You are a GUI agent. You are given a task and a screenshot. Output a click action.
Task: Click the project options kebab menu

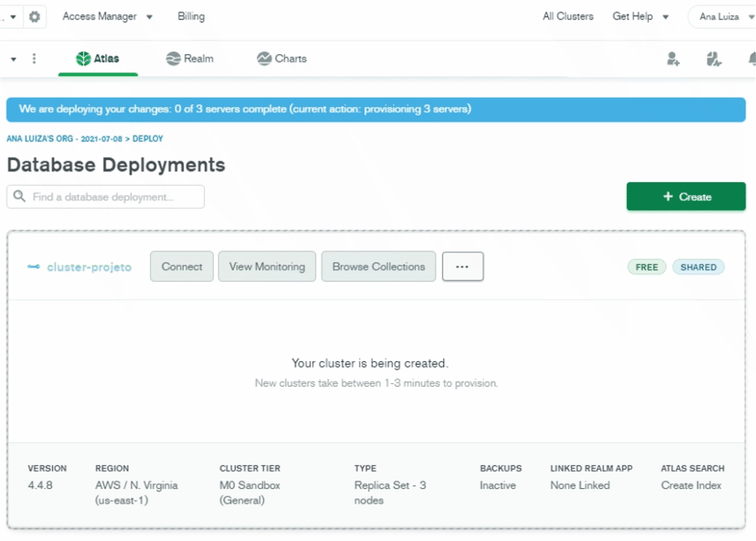click(x=34, y=58)
